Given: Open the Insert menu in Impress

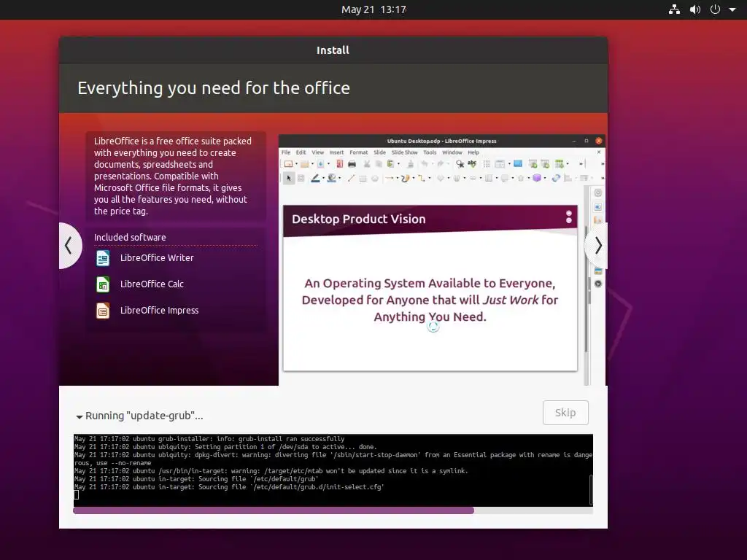Looking at the screenshot, I should (x=336, y=152).
